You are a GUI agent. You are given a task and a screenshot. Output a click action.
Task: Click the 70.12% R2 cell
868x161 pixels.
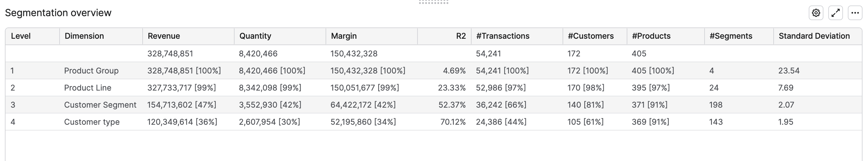point(453,122)
